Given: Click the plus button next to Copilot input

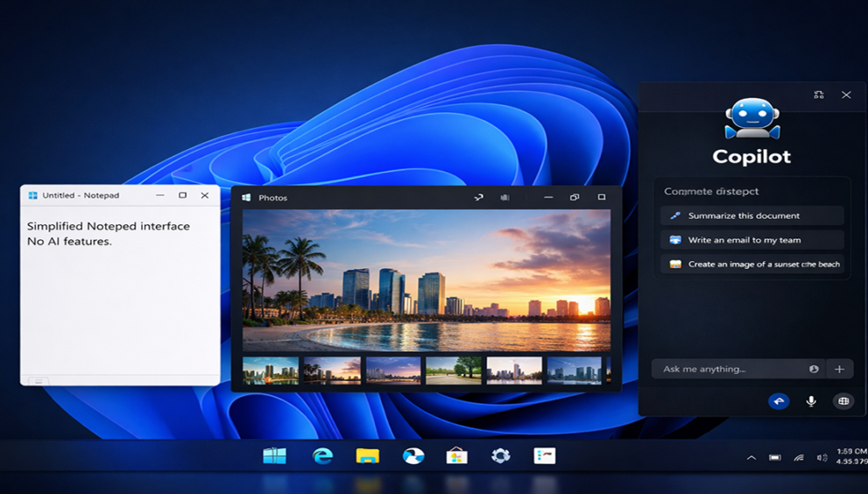Looking at the screenshot, I should (x=839, y=369).
